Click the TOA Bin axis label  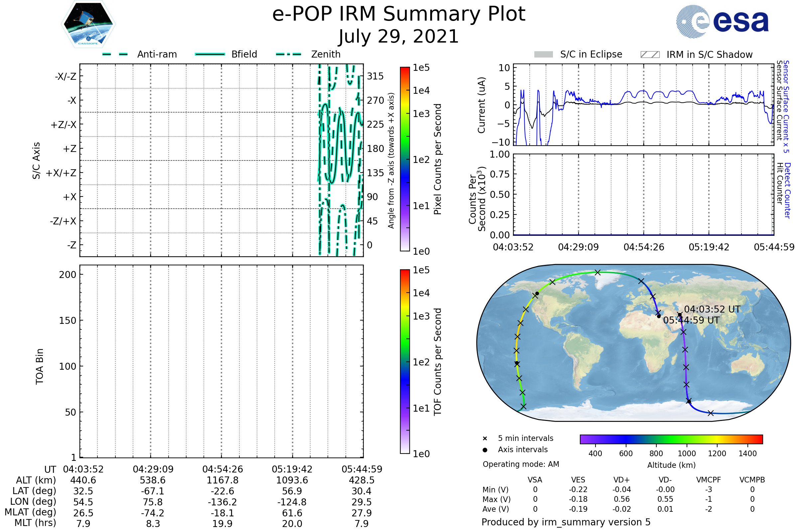pyautogui.click(x=40, y=366)
